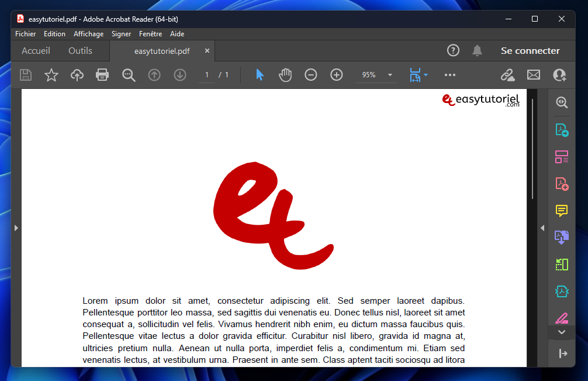This screenshot has width=588, height=381.
Task: Upload file to cloud icon
Action: [x=77, y=75]
